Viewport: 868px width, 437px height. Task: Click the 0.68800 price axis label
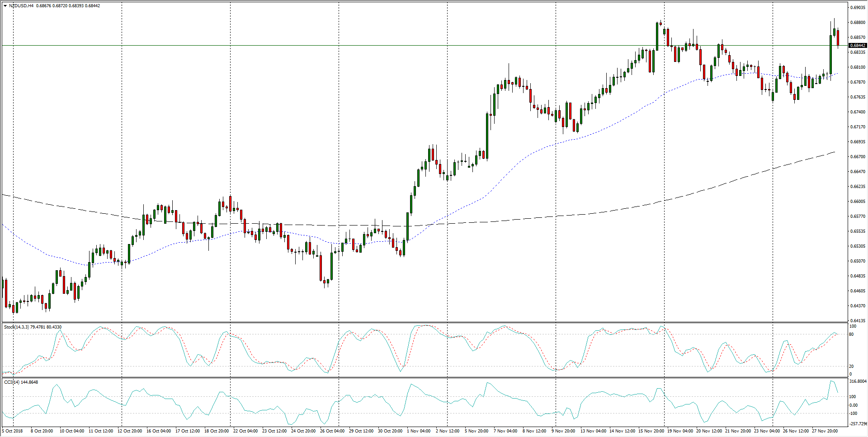(858, 23)
